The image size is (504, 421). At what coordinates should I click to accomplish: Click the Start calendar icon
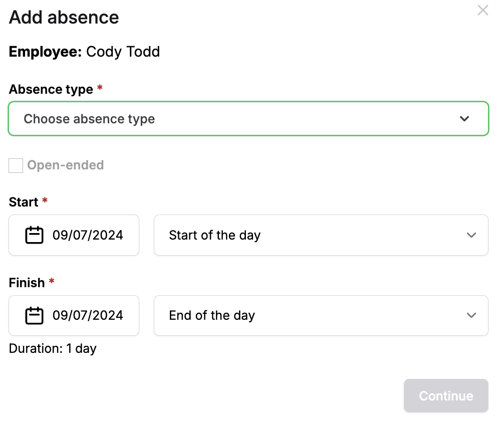tap(34, 235)
